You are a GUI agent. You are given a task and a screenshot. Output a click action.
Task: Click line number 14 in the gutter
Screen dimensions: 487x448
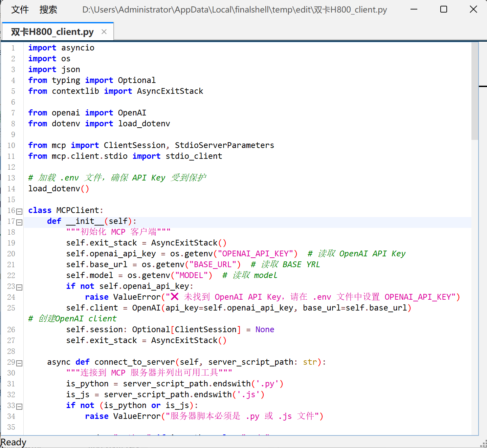(12, 189)
